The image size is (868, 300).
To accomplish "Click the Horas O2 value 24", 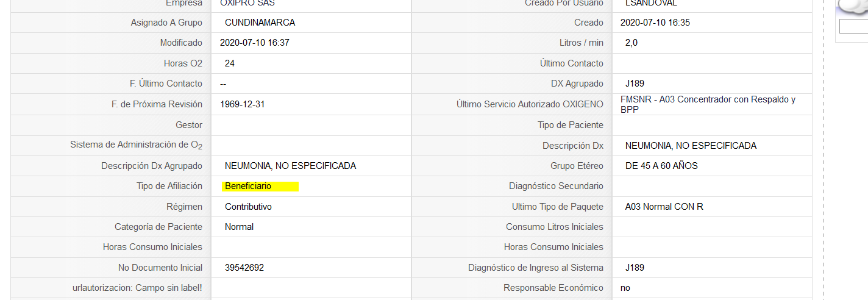I will tap(230, 63).
